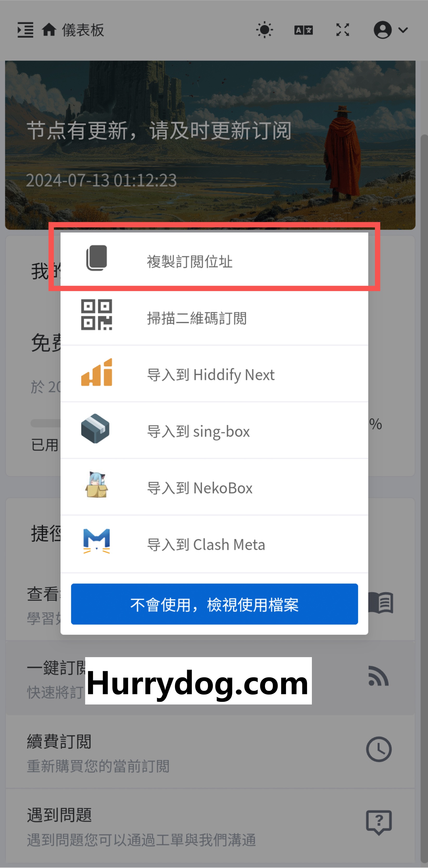Click the RSS one-click subscribe icon
Image resolution: width=428 pixels, height=868 pixels.
click(x=379, y=676)
